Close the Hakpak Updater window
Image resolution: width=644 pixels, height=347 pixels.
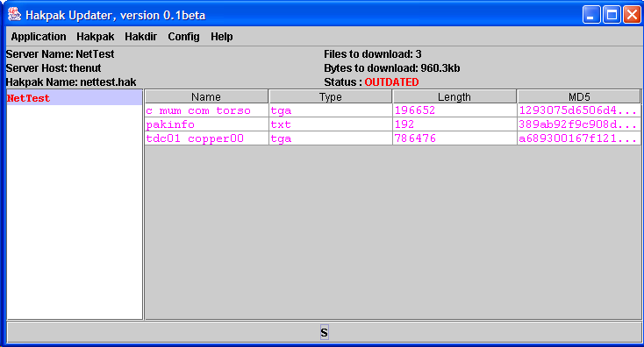click(632, 15)
